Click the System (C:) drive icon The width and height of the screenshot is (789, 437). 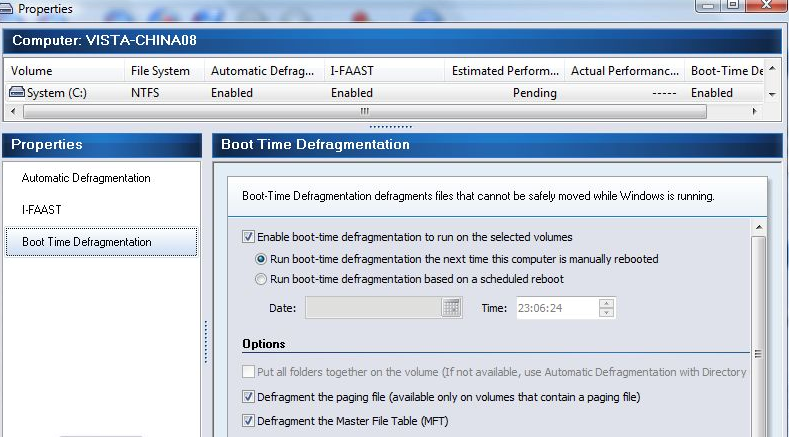17,92
